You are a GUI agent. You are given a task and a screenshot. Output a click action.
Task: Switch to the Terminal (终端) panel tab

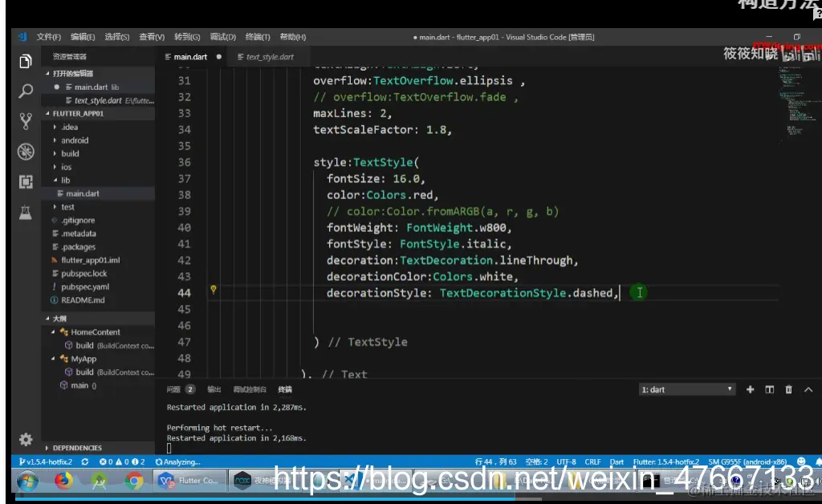click(285, 389)
